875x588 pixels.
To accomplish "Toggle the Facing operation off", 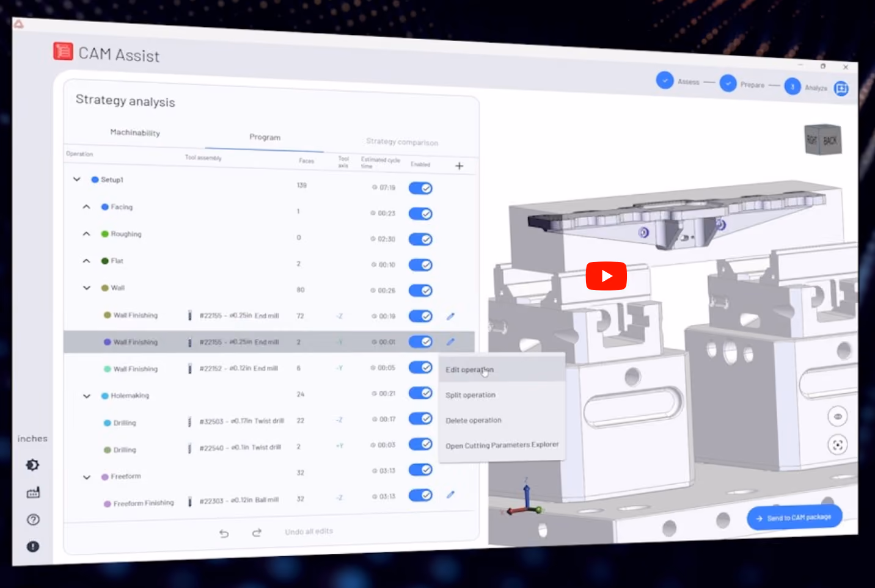I will (420, 214).
